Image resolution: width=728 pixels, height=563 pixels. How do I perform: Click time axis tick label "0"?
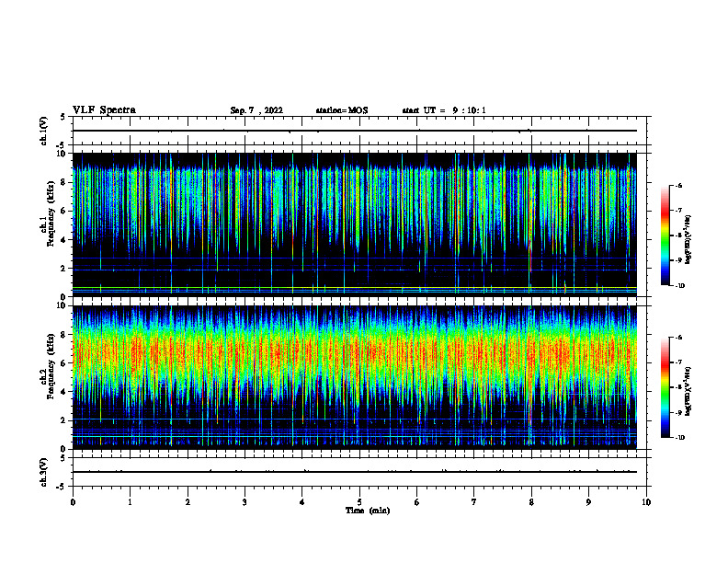click(x=73, y=502)
